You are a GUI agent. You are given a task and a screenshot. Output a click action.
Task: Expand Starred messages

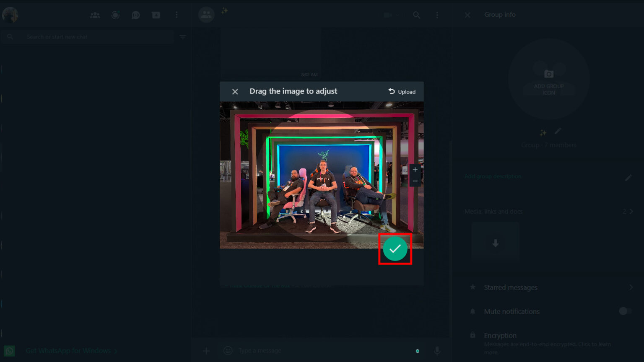[x=548, y=287]
